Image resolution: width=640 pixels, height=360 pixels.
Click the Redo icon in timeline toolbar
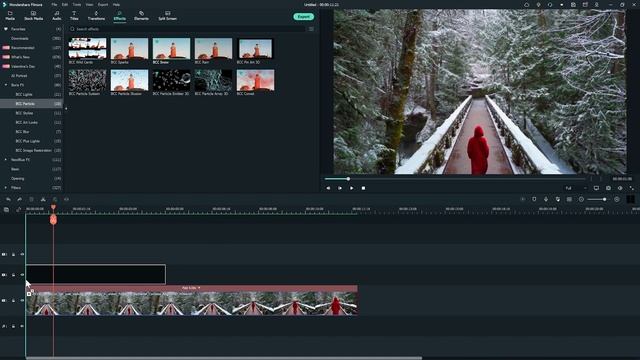click(x=20, y=199)
